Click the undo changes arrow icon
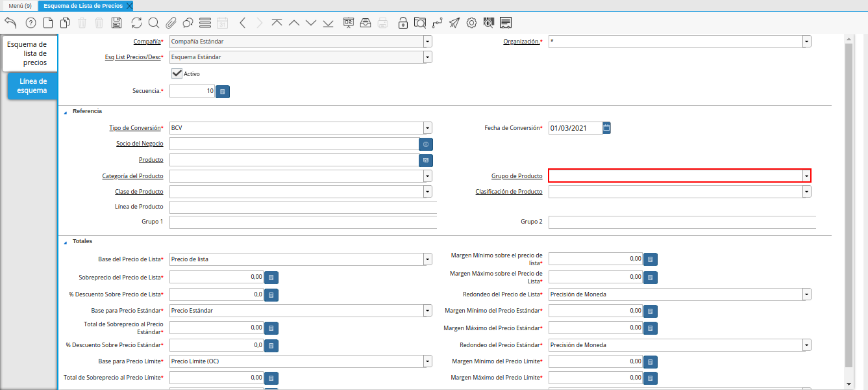This screenshot has height=390, width=868. click(10, 23)
